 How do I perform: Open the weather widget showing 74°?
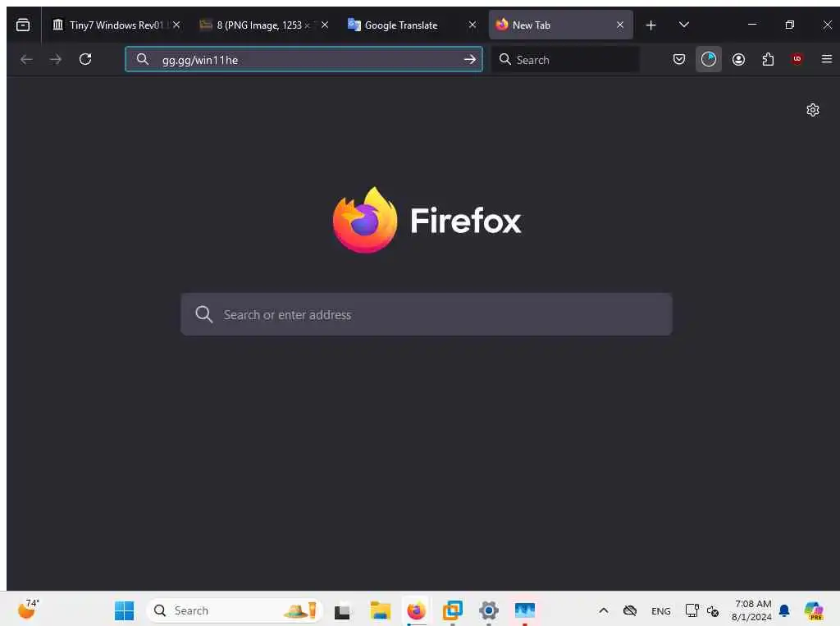point(28,610)
